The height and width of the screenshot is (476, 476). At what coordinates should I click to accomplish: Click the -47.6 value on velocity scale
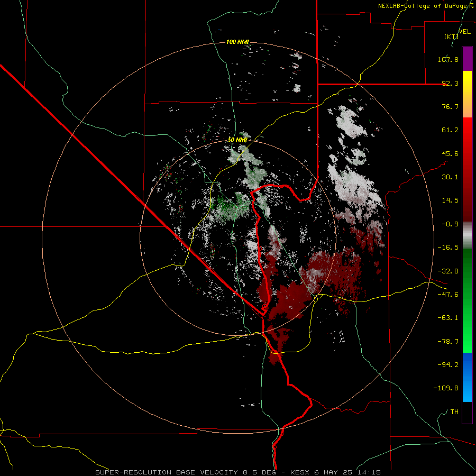tap(448, 295)
